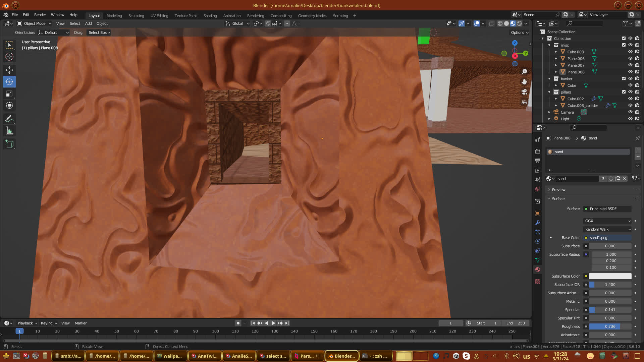Select the Move tool in toolbar

9,70
